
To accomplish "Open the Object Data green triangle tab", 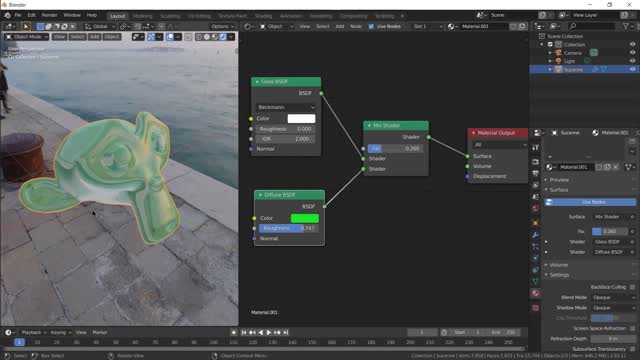I will 536,281.
